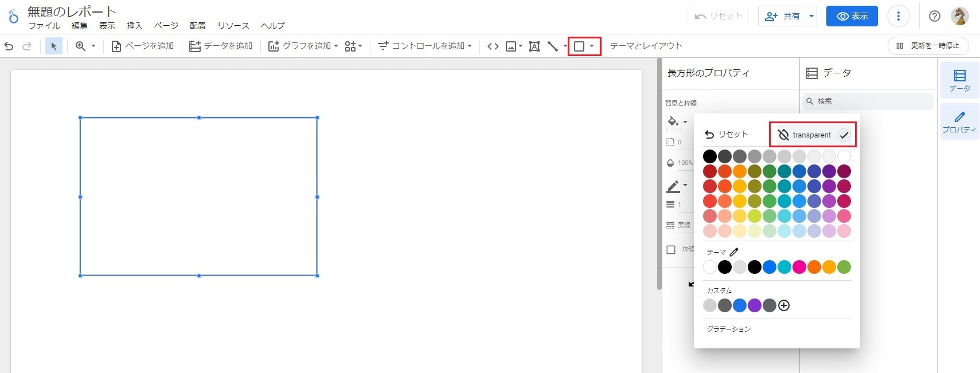Click the redo arrow in the toolbar
This screenshot has height=373, width=980.
coord(26,46)
